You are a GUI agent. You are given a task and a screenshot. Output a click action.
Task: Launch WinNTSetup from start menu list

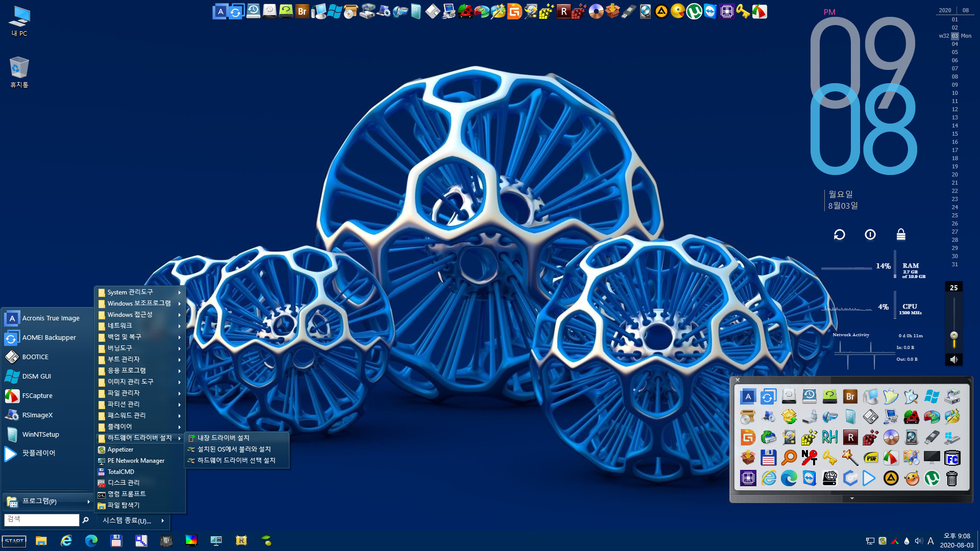tap(47, 435)
